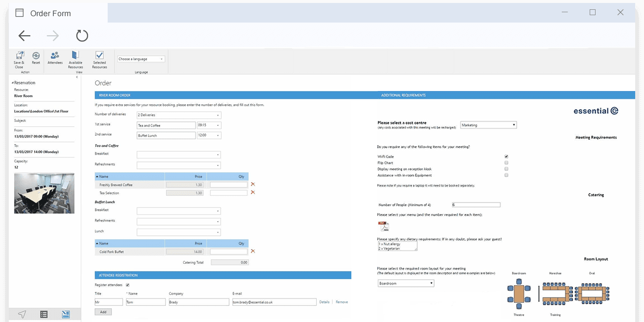Click the Price header in Tea and Coffee table
Viewport: 644px width, 322px height.
(186, 176)
